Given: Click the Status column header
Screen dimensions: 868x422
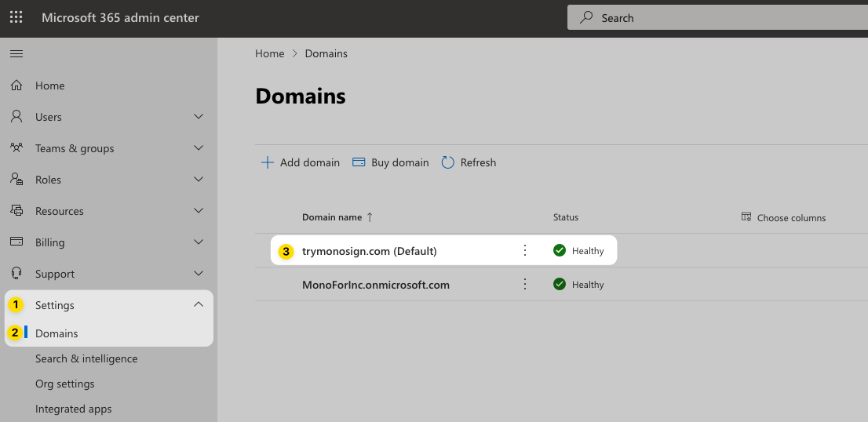Looking at the screenshot, I should (x=566, y=217).
